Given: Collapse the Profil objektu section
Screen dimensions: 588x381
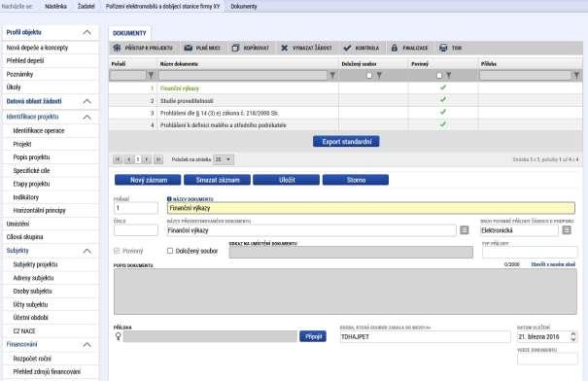Looking at the screenshot, I should pyautogui.click(x=86, y=32).
